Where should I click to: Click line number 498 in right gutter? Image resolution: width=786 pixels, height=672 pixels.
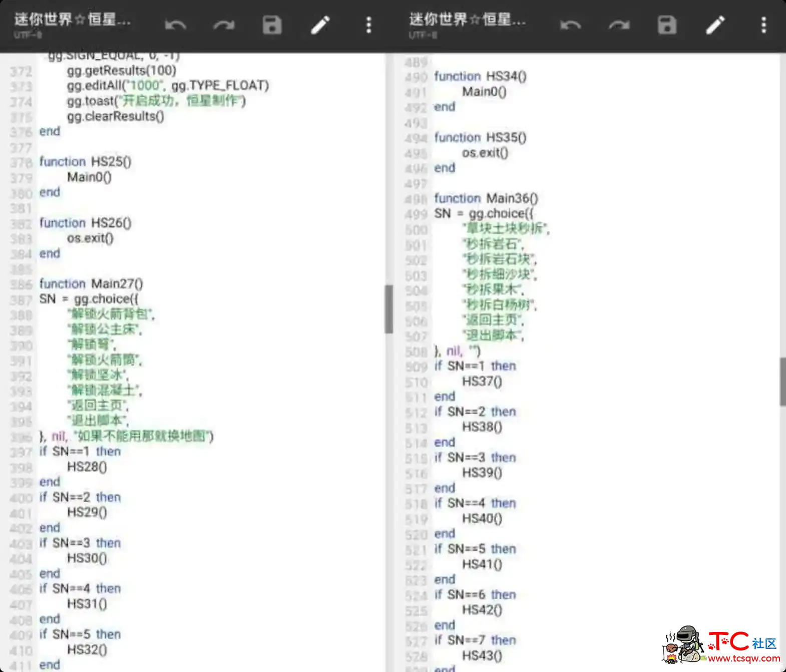(416, 199)
